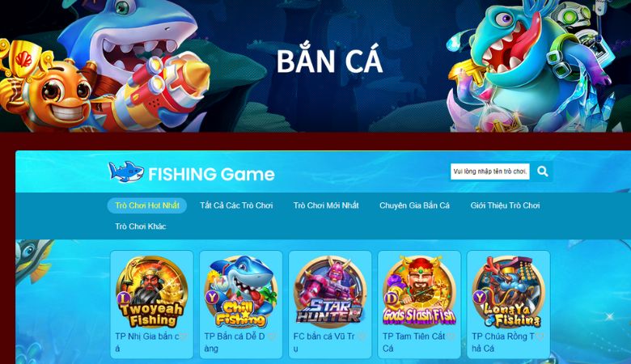Toggle the heart on TP Bắn cá Dễ Dàng
This screenshot has width=631, height=364.
(x=273, y=336)
